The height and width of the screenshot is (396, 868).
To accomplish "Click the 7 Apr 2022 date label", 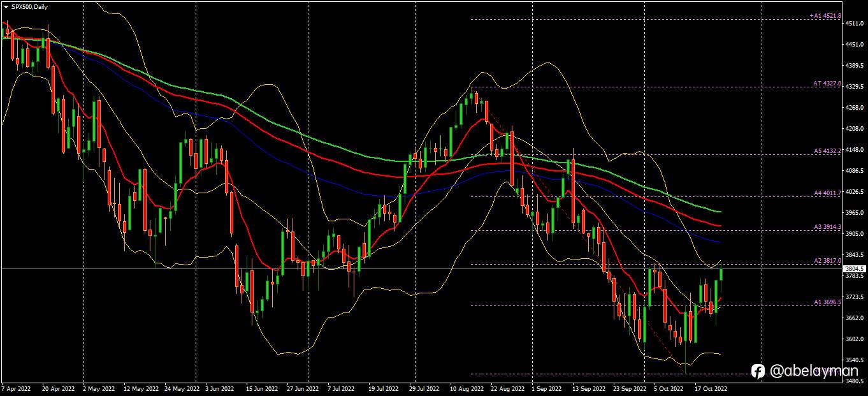I will tap(16, 388).
